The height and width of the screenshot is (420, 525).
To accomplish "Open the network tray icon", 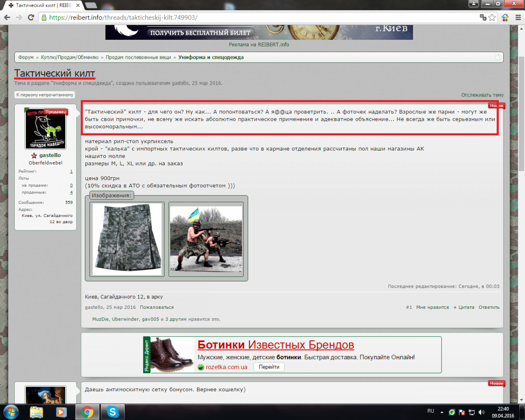I will coord(472,412).
